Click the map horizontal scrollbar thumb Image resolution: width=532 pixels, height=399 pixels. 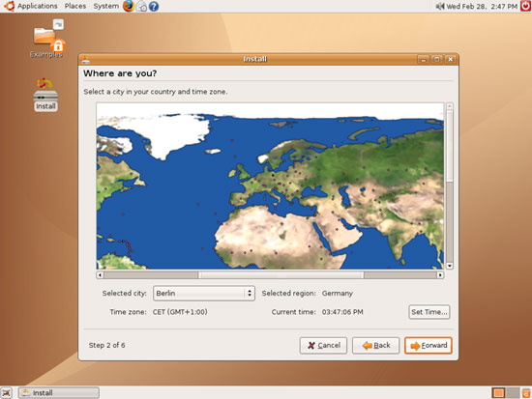coord(281,275)
